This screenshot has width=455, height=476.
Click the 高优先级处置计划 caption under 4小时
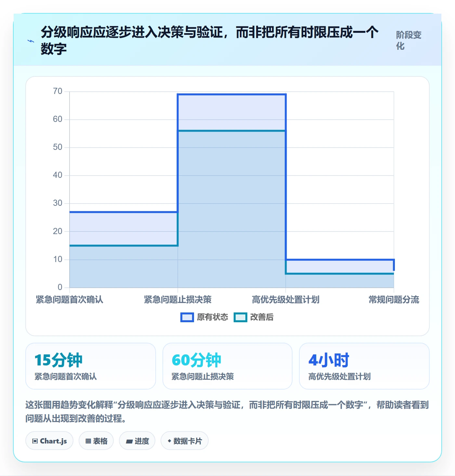pyautogui.click(x=340, y=377)
